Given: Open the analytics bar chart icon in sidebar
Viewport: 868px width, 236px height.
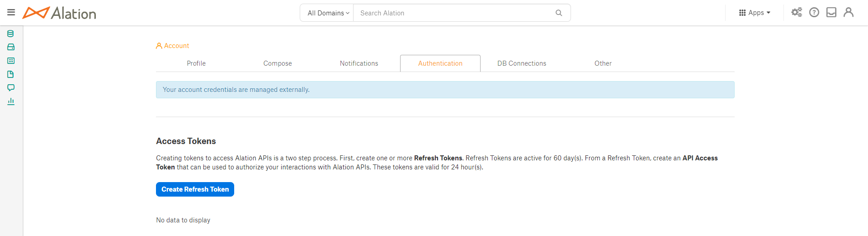Looking at the screenshot, I should coord(11,101).
